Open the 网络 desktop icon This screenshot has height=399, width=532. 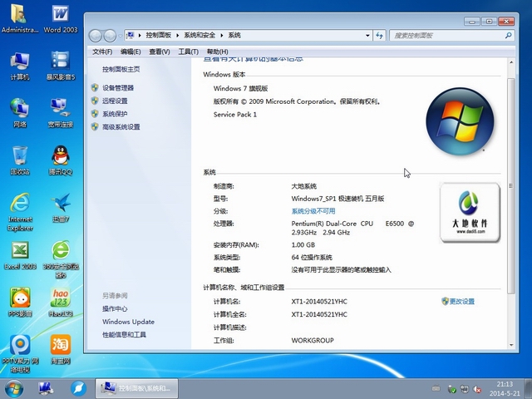pos(20,113)
